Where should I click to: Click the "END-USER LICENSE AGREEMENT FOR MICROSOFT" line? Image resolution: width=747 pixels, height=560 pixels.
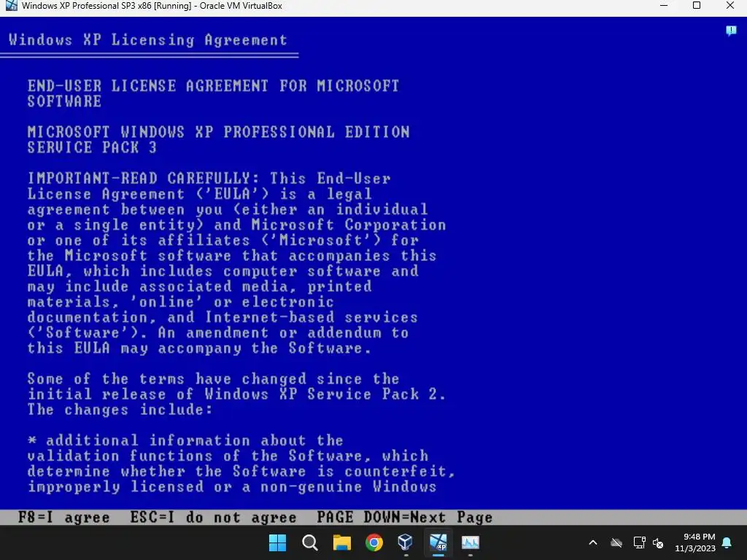(x=214, y=86)
